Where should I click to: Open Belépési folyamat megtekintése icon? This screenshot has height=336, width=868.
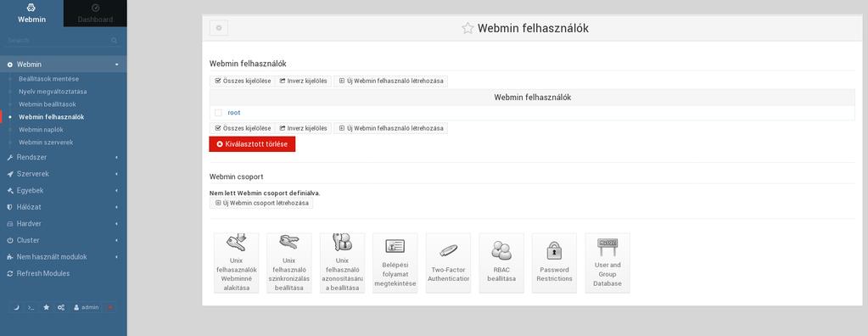(x=395, y=263)
